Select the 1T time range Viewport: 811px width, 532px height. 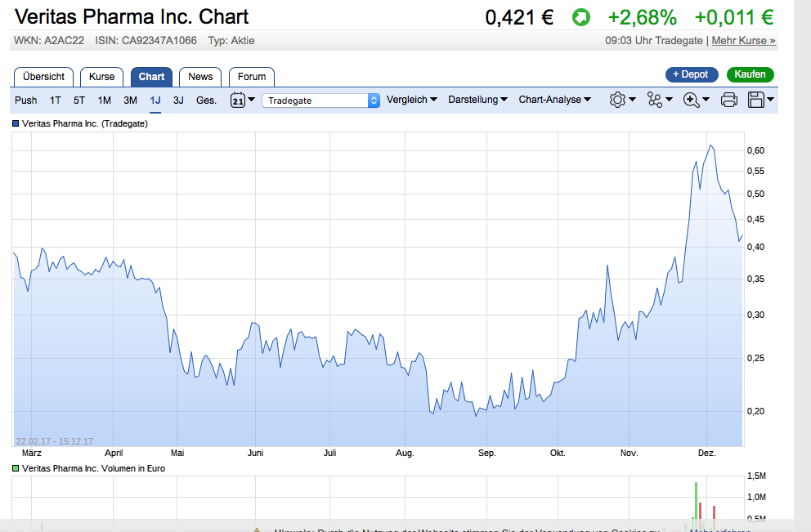pos(55,100)
